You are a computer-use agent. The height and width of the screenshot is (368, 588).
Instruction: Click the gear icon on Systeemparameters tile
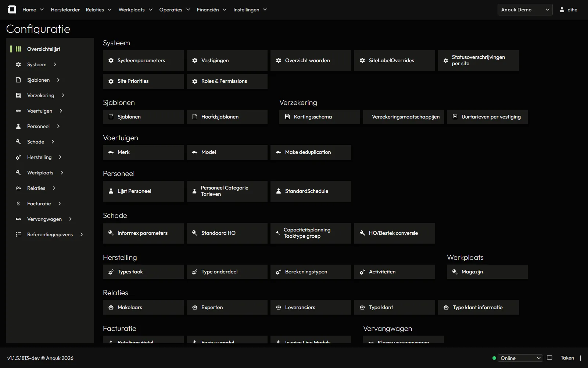coord(111,60)
